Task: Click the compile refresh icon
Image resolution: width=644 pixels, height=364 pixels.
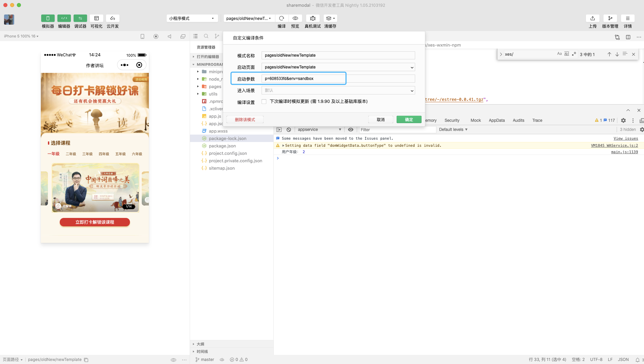Action: tap(281, 18)
